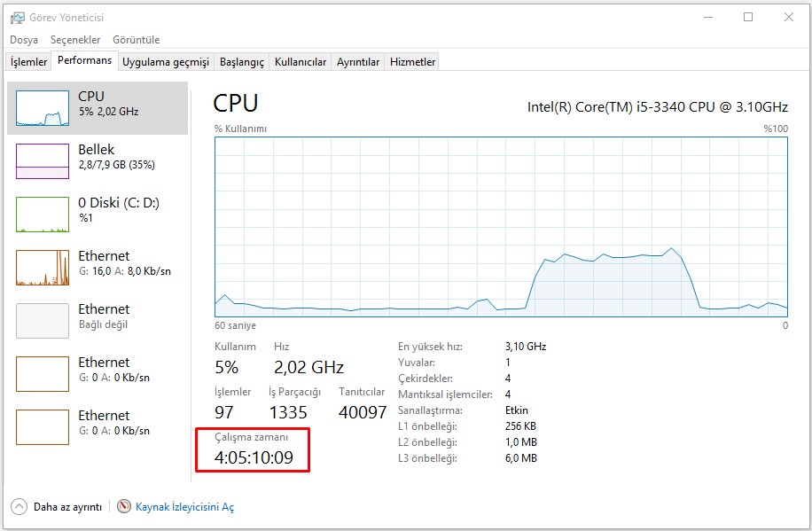
Task: Click the CPU usage graph area
Action: tap(501, 226)
